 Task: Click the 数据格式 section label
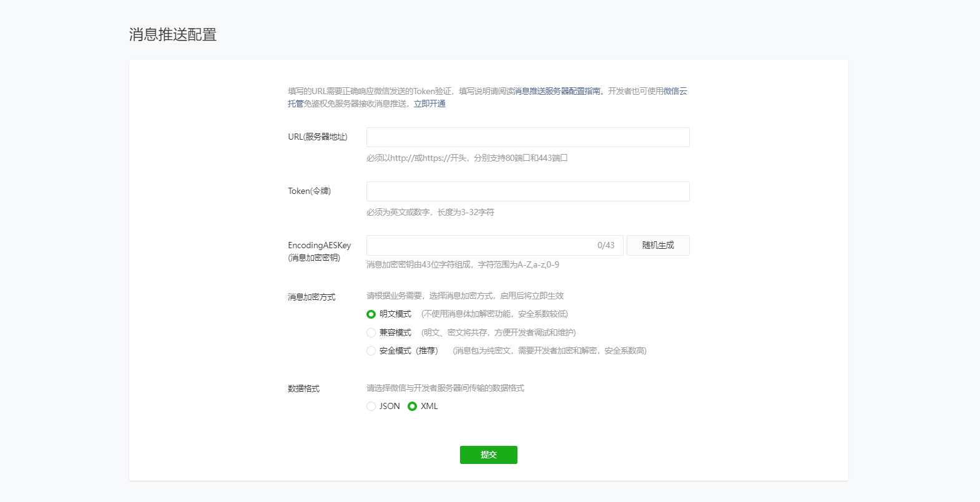coord(303,389)
